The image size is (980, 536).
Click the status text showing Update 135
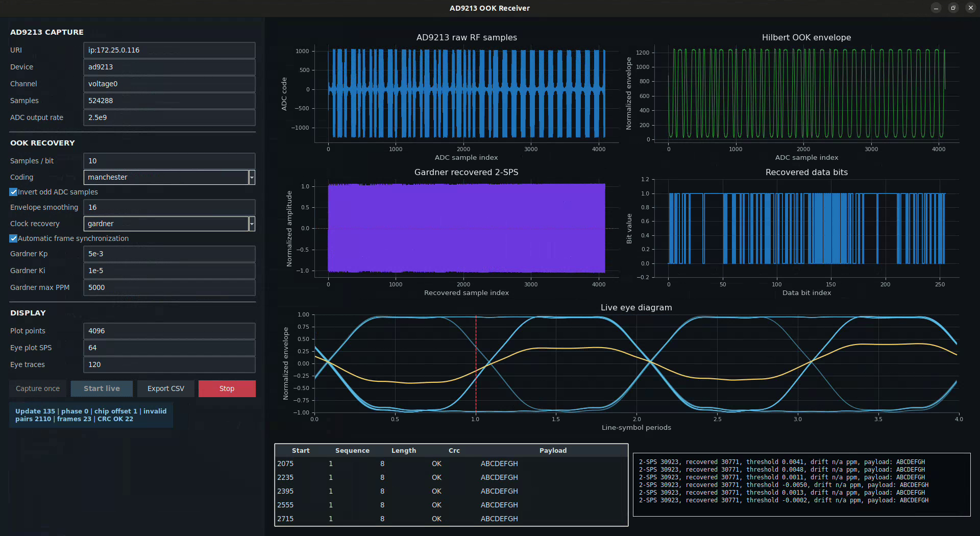91,415
